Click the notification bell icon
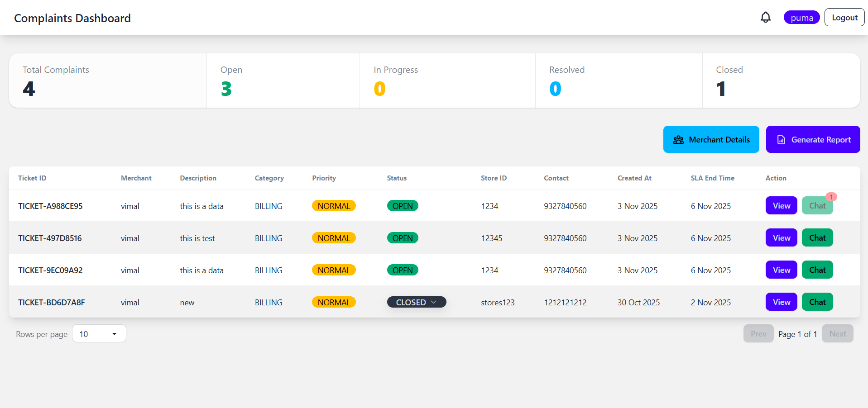Screen dimensions: 868x408 (x=765, y=17)
